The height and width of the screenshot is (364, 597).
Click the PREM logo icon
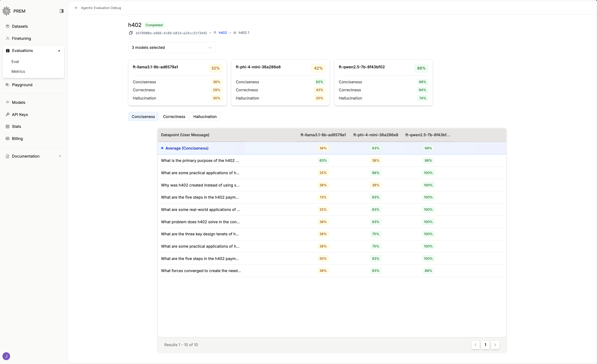click(7, 11)
